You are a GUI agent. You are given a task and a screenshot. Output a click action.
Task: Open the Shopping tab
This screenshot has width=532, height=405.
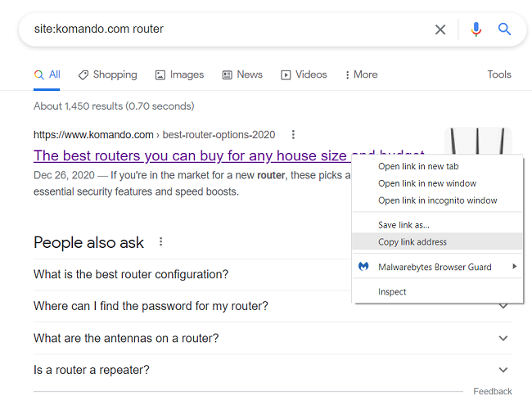pyautogui.click(x=108, y=74)
